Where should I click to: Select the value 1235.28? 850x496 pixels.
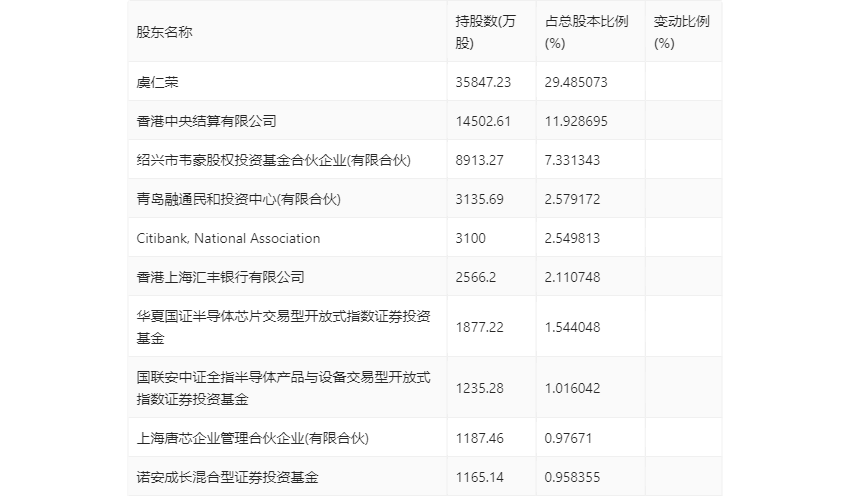coord(479,388)
